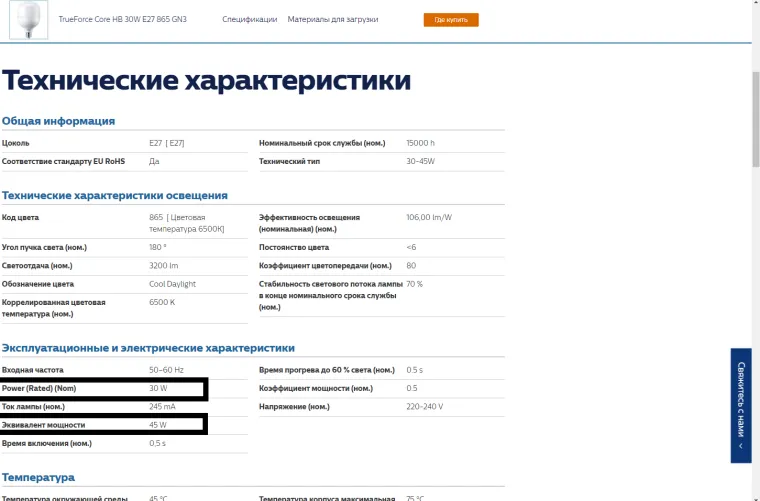Viewport: 760px width, 501px height.
Task: Click the Общая информация section heading
Action: click(58, 121)
